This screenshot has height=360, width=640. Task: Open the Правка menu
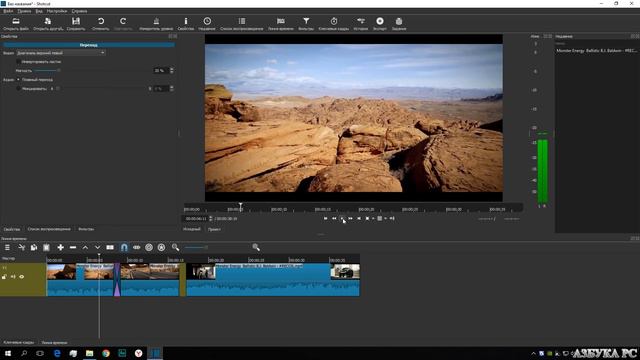[x=24, y=11]
